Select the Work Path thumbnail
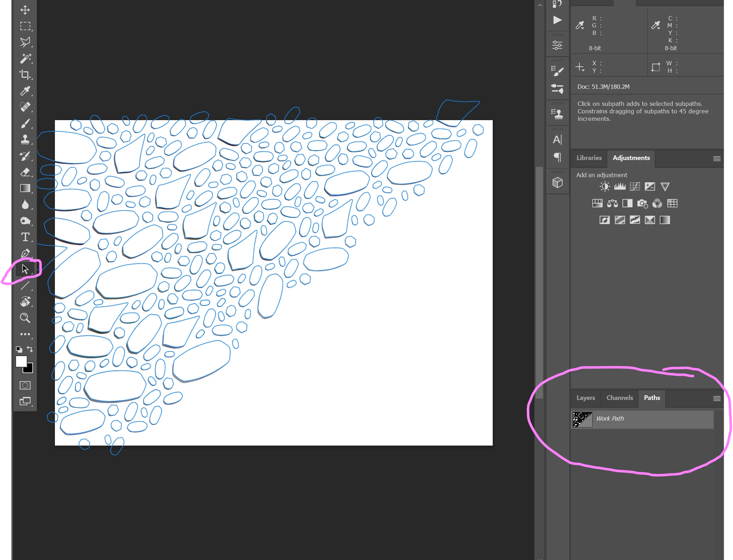Image resolution: width=733 pixels, height=560 pixels. pyautogui.click(x=582, y=419)
